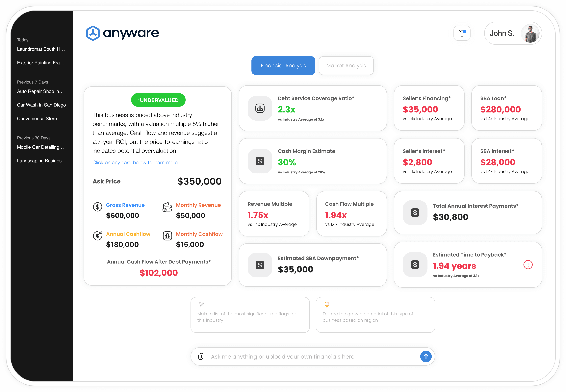
Task: Select the growth potential suggestion prompt
Action: point(375,315)
